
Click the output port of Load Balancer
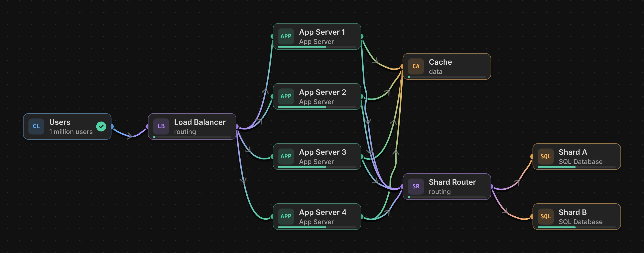[x=237, y=127]
